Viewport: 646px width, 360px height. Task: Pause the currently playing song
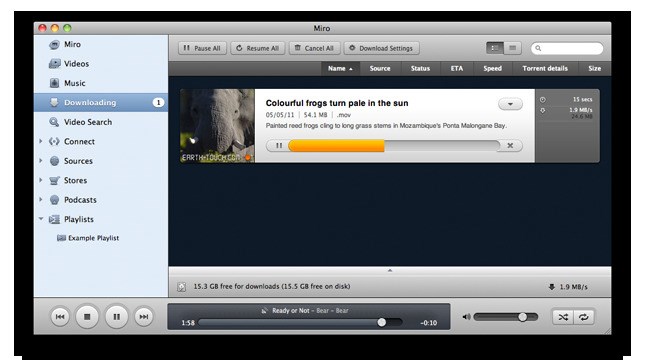click(117, 317)
